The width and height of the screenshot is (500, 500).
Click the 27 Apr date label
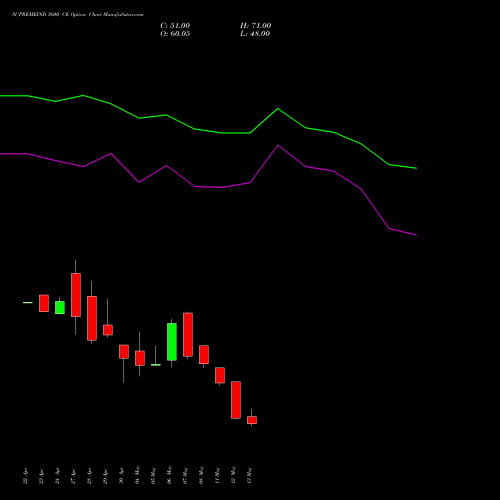(74, 476)
